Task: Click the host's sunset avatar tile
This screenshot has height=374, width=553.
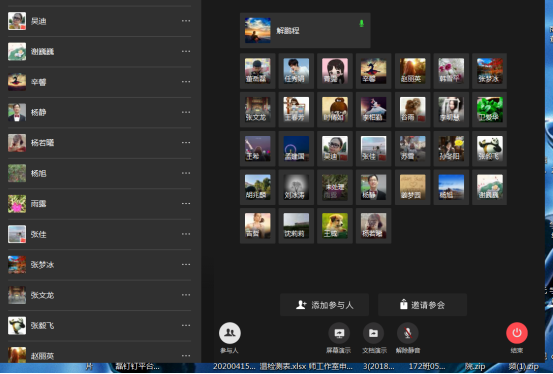Action: coord(258,31)
